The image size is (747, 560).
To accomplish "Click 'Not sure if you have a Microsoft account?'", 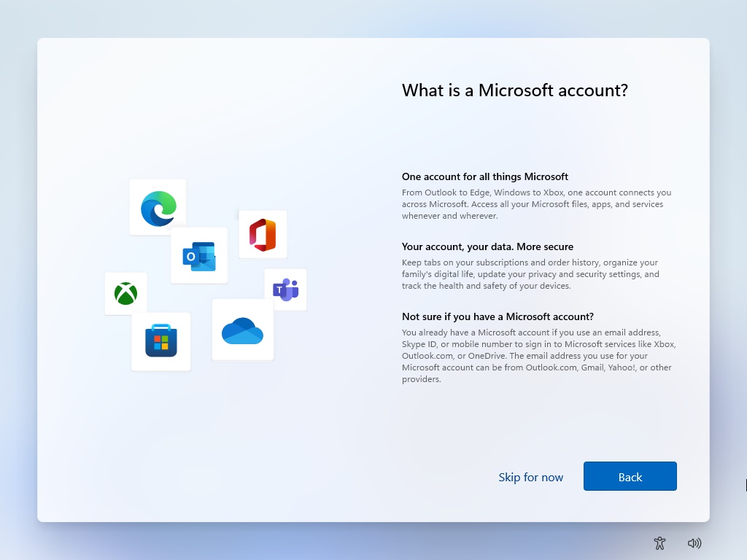I will pos(498,316).
